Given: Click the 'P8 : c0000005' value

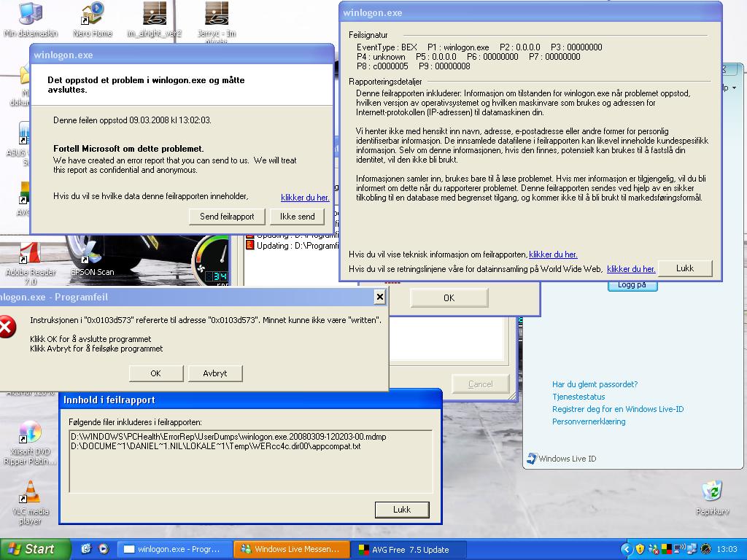Looking at the screenshot, I should point(382,66).
